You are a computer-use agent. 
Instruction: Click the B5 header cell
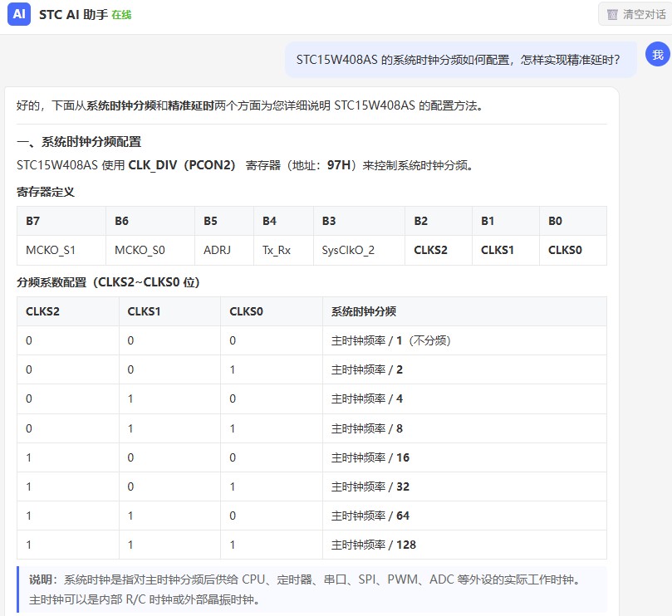point(224,221)
